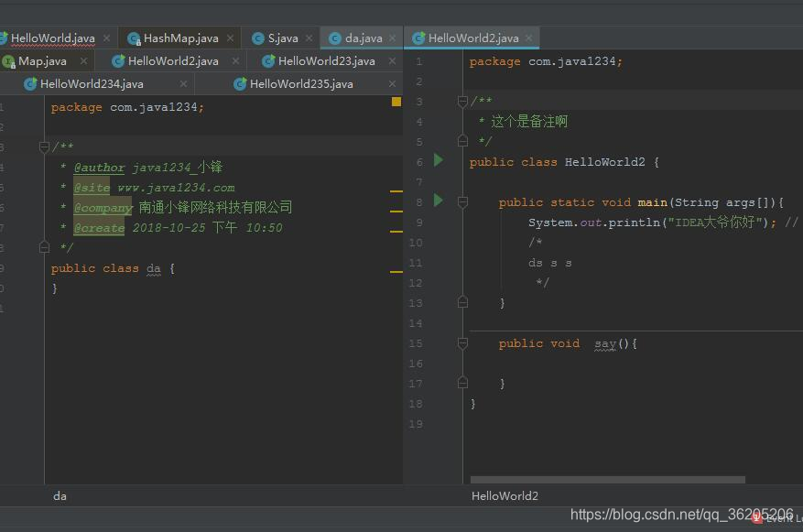Screen dimensions: 803x532
Task: Switch to the HelloWorld.java tab
Action: 53,38
